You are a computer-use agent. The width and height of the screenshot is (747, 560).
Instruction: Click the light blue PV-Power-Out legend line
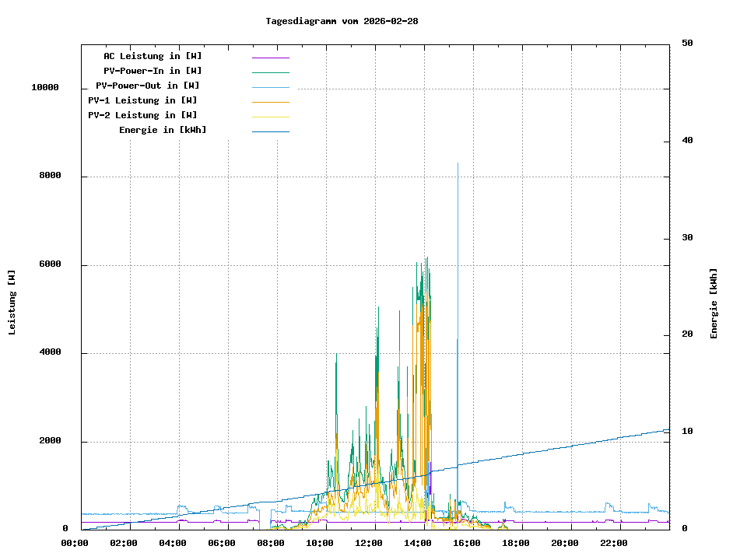pyautogui.click(x=270, y=87)
